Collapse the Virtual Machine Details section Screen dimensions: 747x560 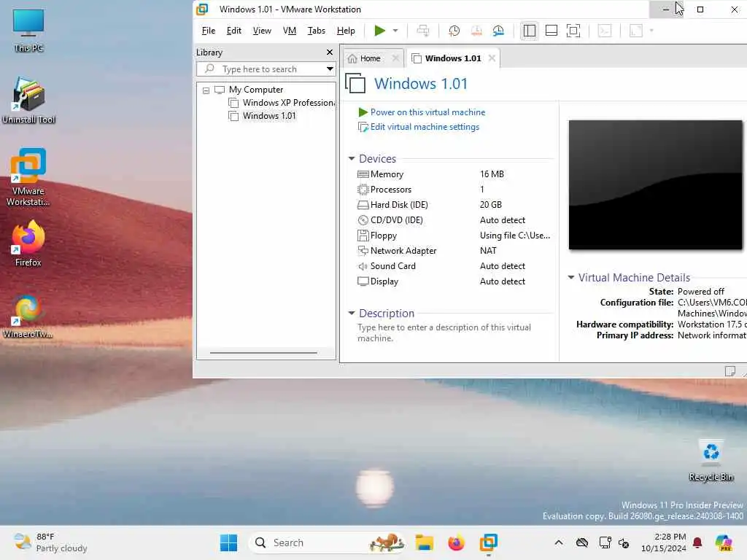[x=570, y=277]
